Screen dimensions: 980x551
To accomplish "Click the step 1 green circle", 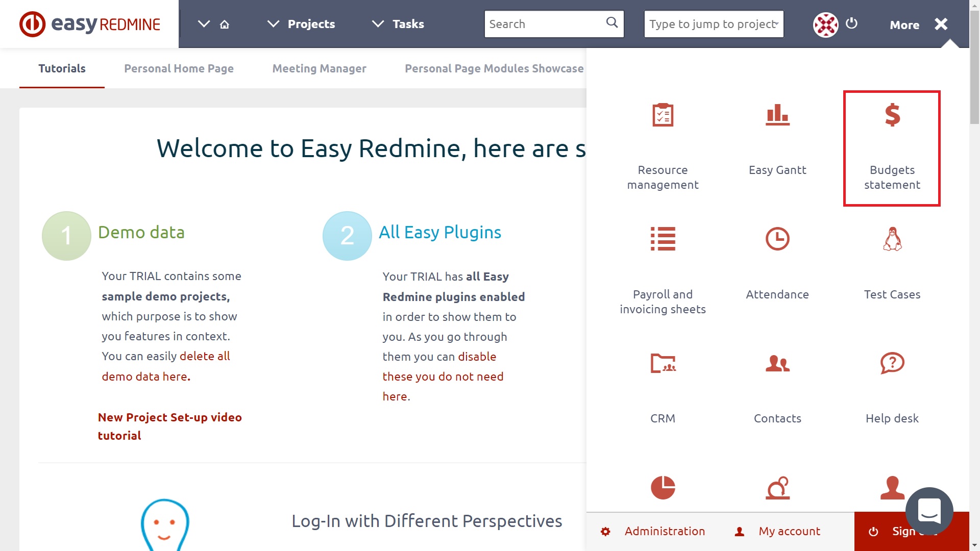I will tap(66, 236).
